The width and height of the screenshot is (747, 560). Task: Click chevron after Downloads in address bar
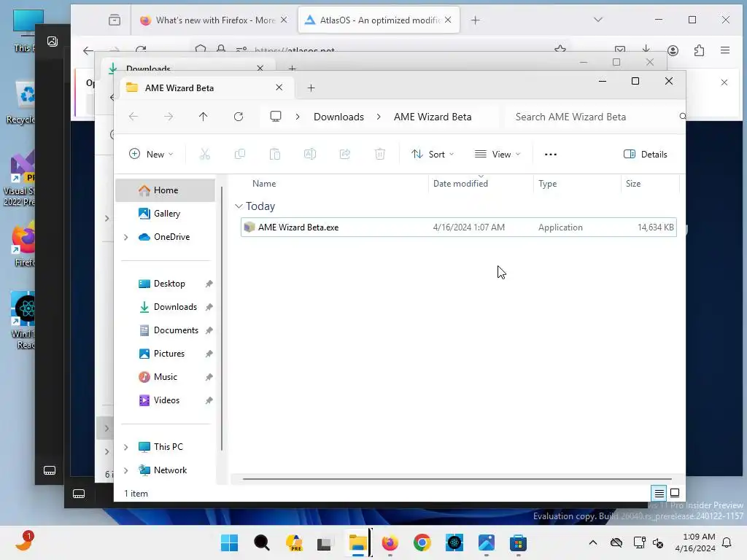pos(379,117)
